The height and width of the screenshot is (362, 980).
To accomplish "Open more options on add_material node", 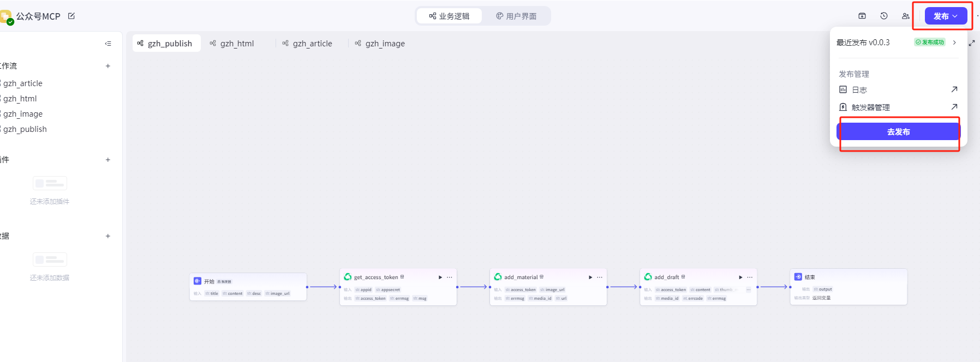I will [600, 277].
